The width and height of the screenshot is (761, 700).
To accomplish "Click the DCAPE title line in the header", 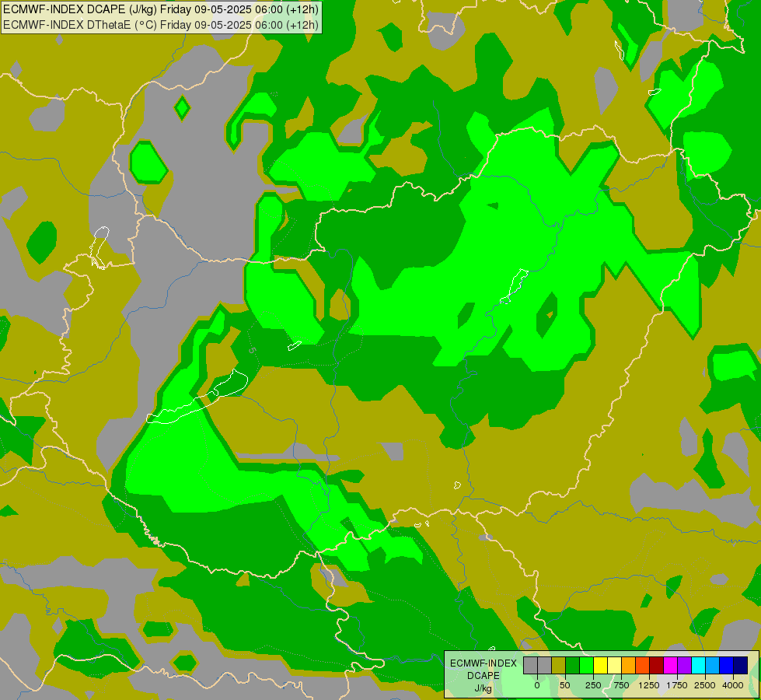I will pyautogui.click(x=161, y=9).
